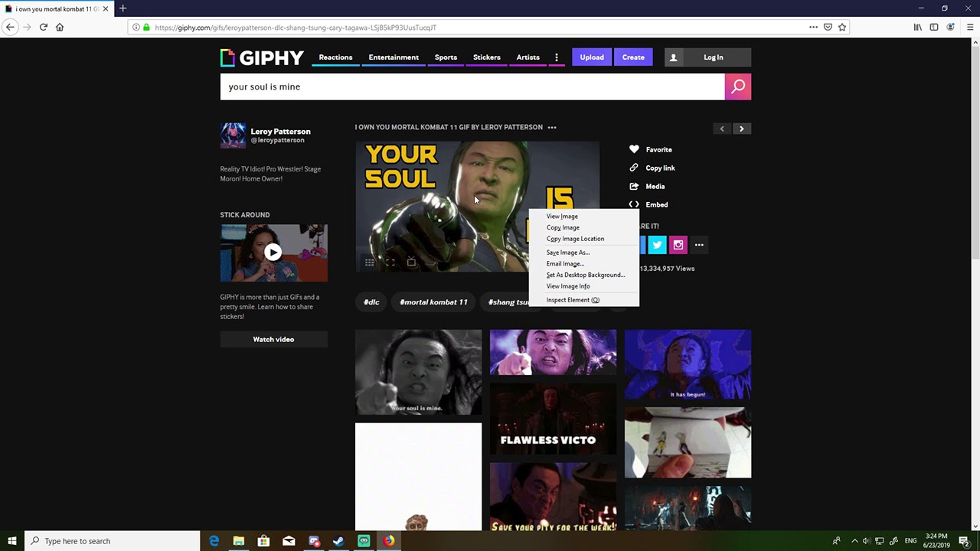
Task: Go to next GIF arrow
Action: point(741,129)
